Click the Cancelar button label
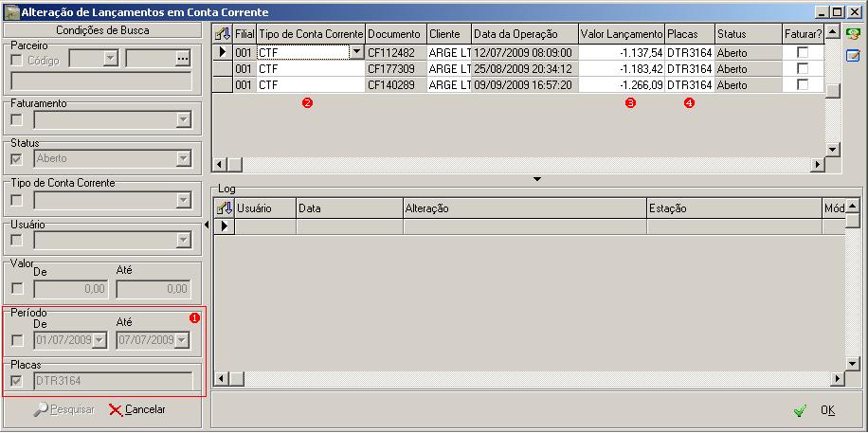868x433 pixels. click(x=145, y=410)
